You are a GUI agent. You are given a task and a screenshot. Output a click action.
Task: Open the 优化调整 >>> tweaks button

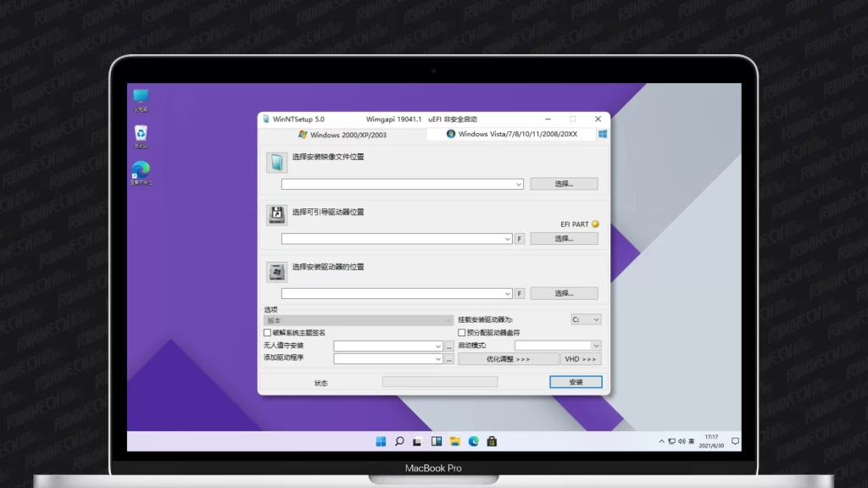point(508,359)
